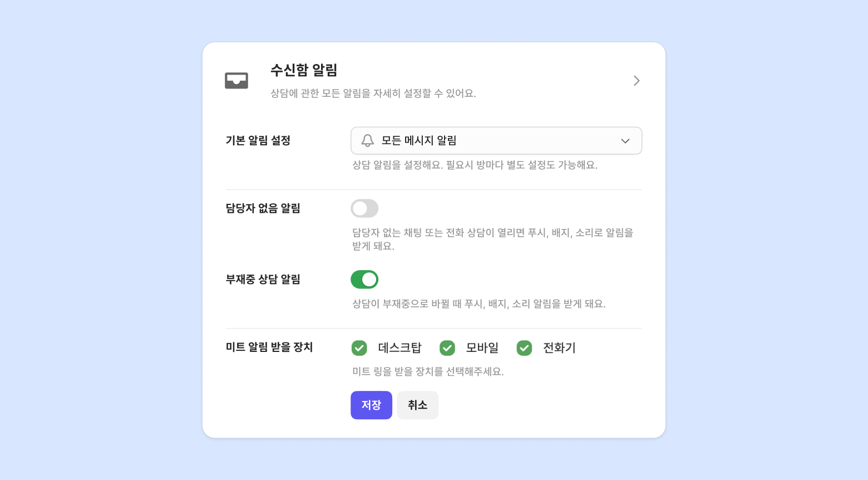Click the 부재중 상담 알림 label
Viewport: 868px width, 480px height.
[263, 279]
